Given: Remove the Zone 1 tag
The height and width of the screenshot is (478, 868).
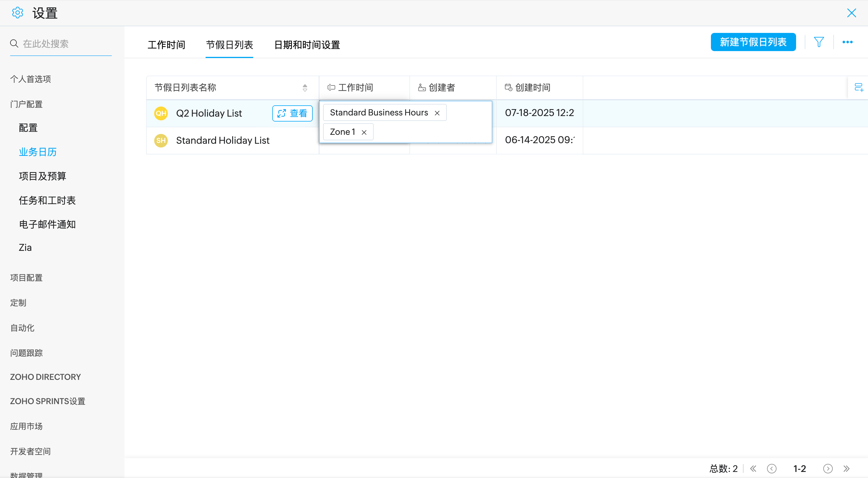Looking at the screenshot, I should click(364, 132).
